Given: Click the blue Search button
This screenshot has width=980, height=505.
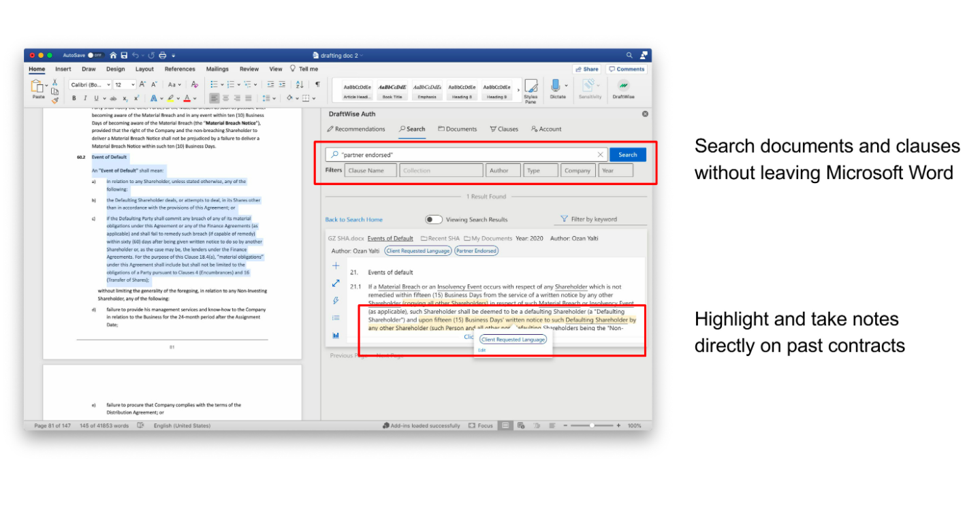Looking at the screenshot, I should click(628, 154).
